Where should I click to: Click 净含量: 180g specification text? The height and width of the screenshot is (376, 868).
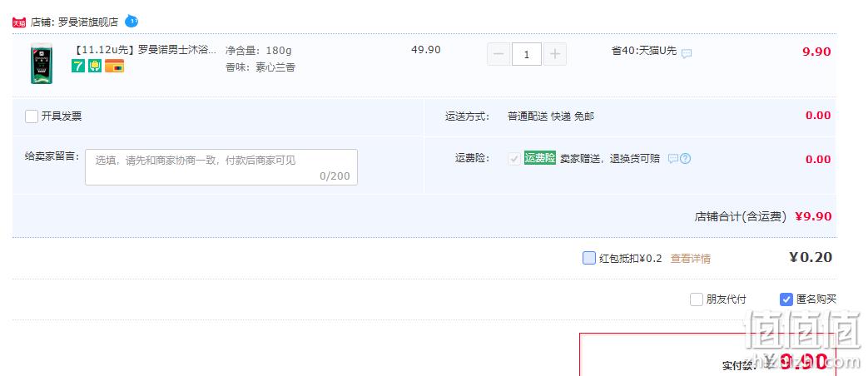click(259, 51)
